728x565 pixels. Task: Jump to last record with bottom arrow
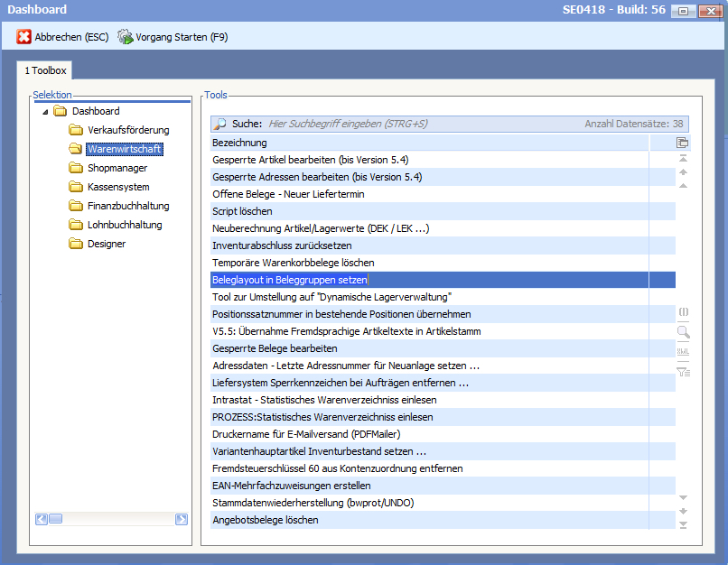pyautogui.click(x=683, y=524)
